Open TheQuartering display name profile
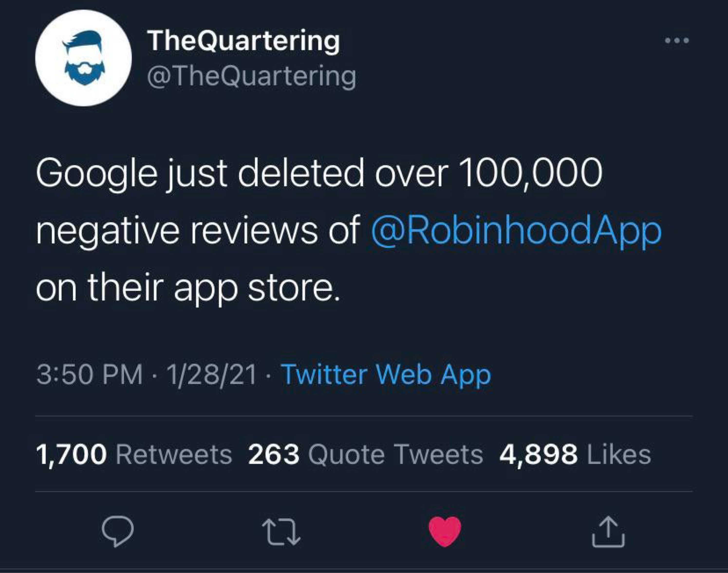The width and height of the screenshot is (728, 573). 244,42
